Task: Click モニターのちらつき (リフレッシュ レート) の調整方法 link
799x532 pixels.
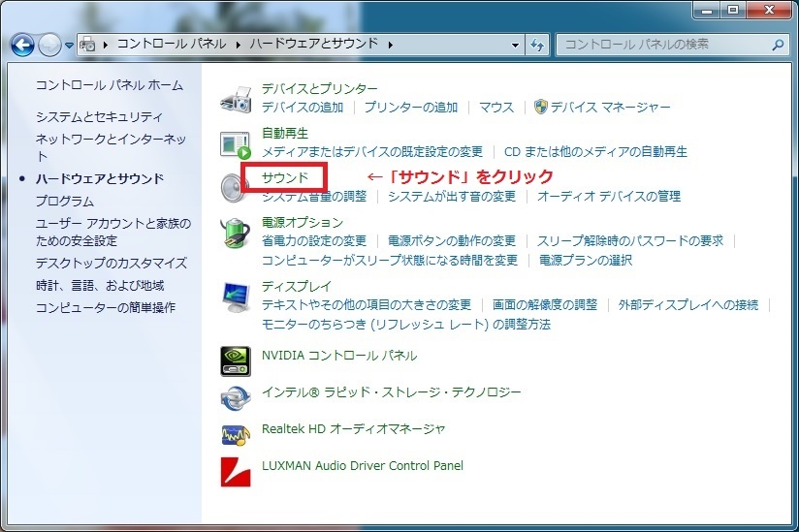Action: pyautogui.click(x=406, y=325)
